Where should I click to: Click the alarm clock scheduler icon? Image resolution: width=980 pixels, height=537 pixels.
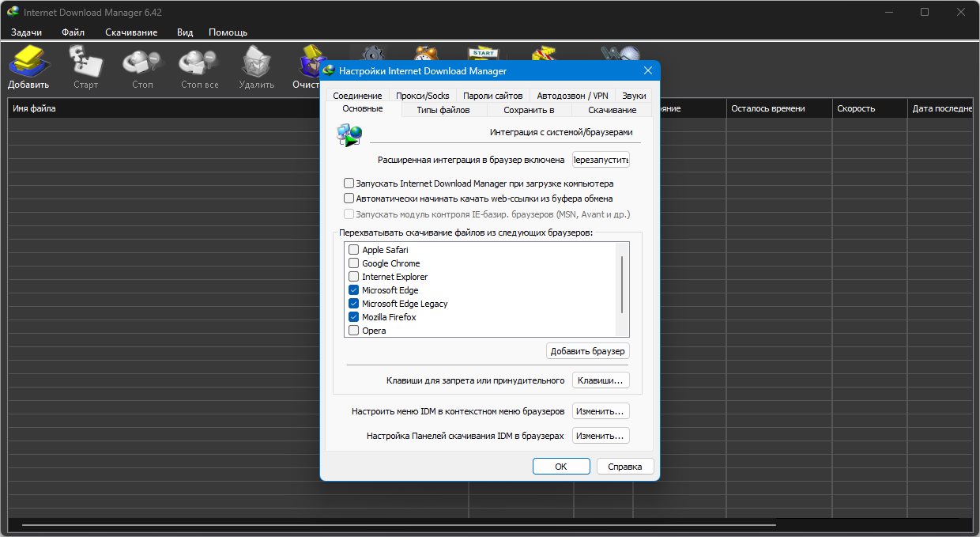pos(425,54)
